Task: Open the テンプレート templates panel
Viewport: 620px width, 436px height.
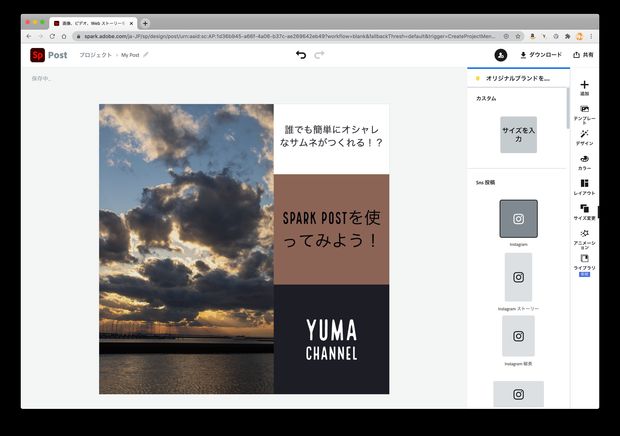Action: [584, 114]
